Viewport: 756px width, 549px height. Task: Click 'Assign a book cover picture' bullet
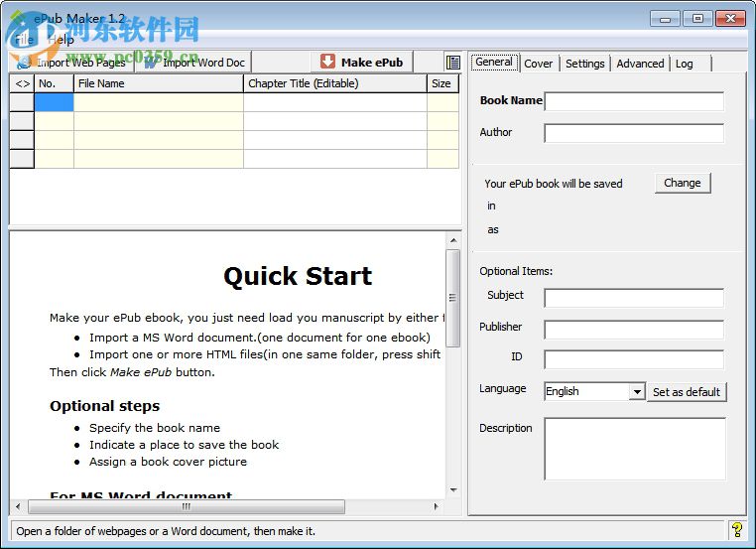[168, 462]
